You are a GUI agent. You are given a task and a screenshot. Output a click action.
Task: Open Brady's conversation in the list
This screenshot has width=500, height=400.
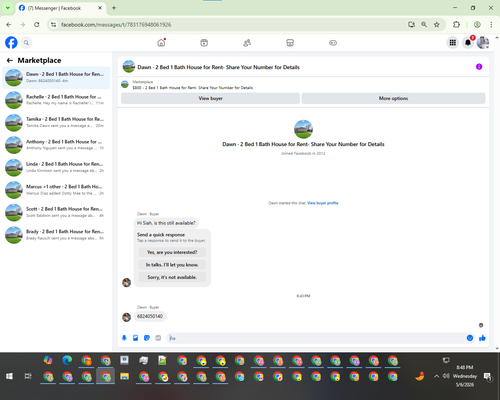coord(56,235)
